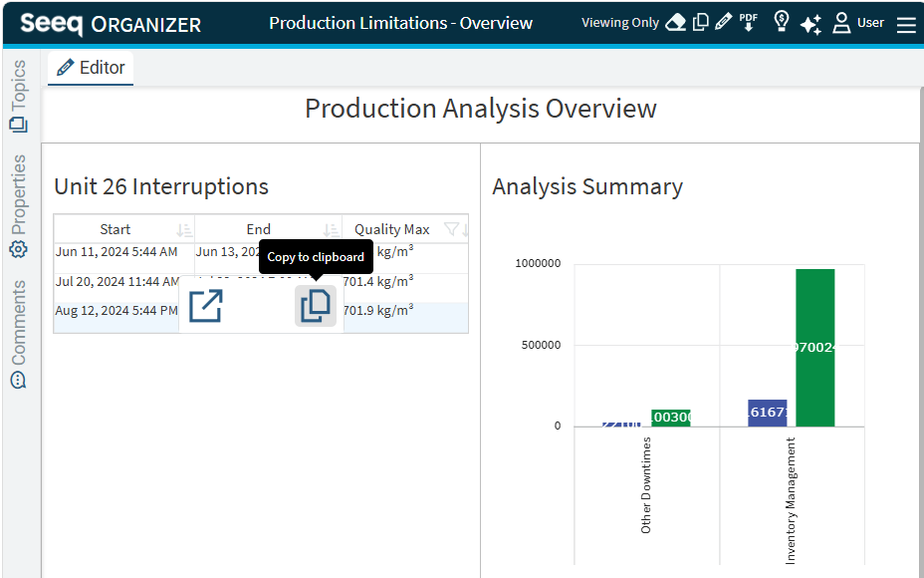The width and height of the screenshot is (924, 578).
Task: Click the 1000000 y-axis label
Action: (538, 263)
